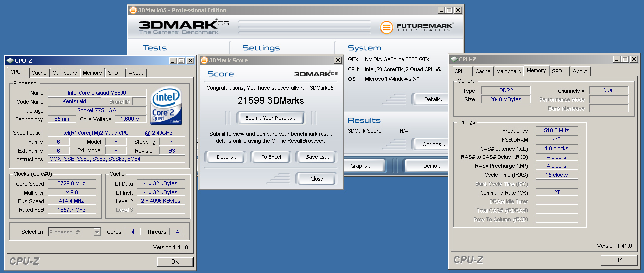Image resolution: width=644 pixels, height=273 pixels.
Task: Click memory Frequency value 518.0 MHz
Action: [557, 131]
